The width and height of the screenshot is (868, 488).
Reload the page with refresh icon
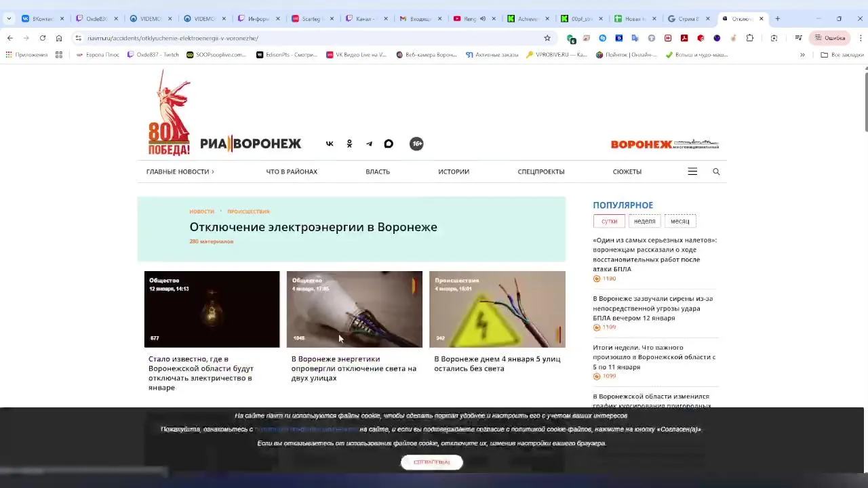pyautogui.click(x=43, y=38)
